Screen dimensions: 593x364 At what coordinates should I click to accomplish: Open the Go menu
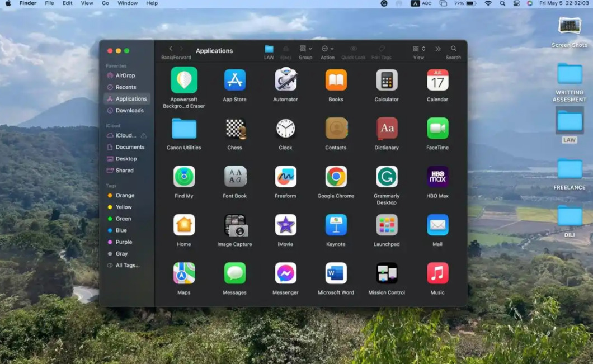105,3
